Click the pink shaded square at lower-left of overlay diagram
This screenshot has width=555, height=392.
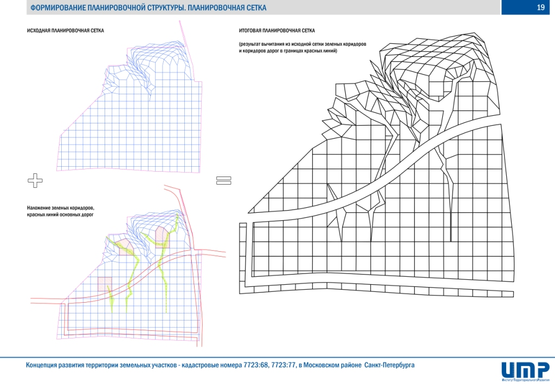click(x=105, y=283)
